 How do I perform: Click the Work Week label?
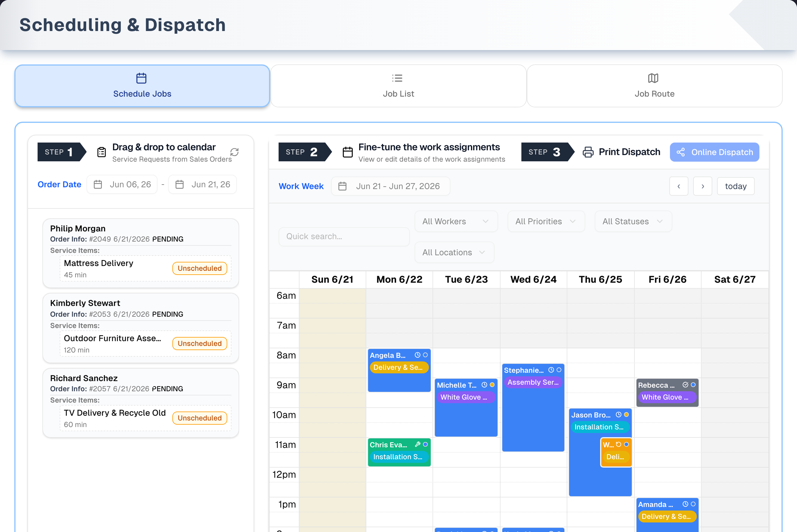pos(301,186)
